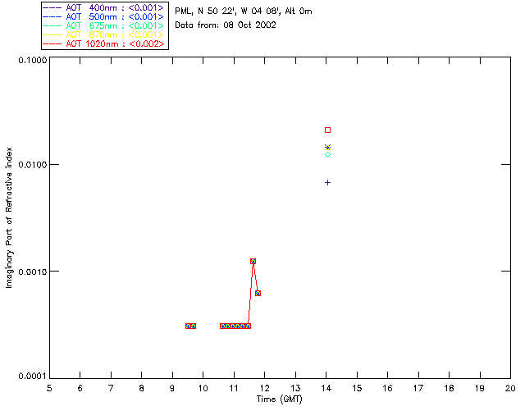Click the x-axis tick label 20
The image size is (525, 420).
click(x=510, y=388)
